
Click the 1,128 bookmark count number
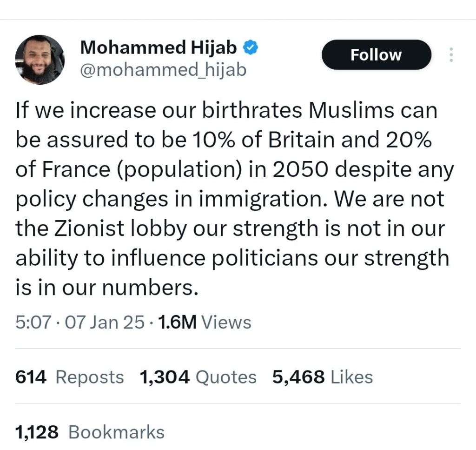[x=37, y=432]
